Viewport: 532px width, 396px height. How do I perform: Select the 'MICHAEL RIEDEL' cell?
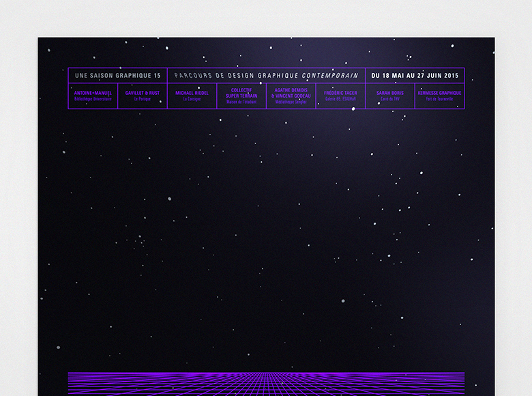pyautogui.click(x=192, y=96)
